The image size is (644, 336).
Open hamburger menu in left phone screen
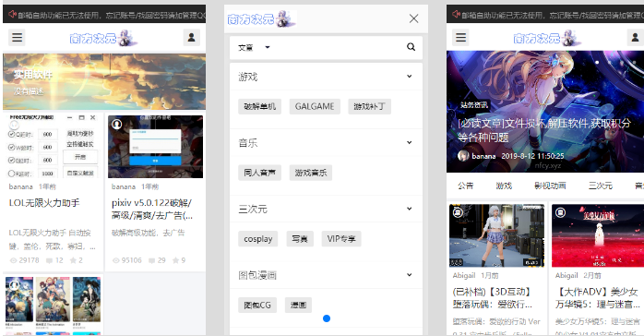tap(17, 38)
